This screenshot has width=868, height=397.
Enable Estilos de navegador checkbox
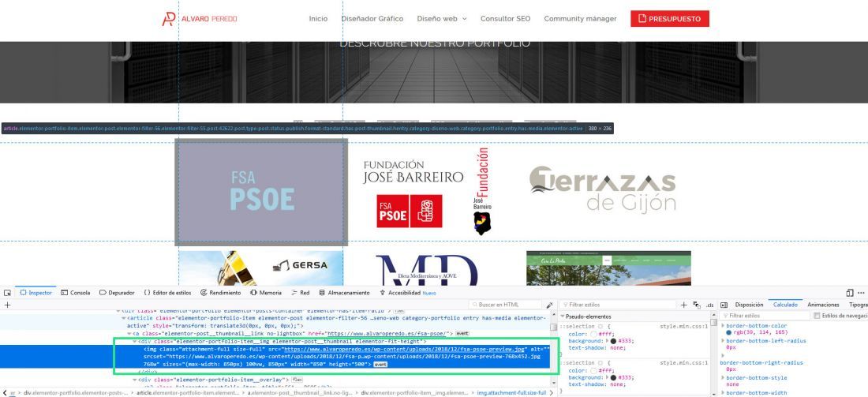tap(817, 316)
